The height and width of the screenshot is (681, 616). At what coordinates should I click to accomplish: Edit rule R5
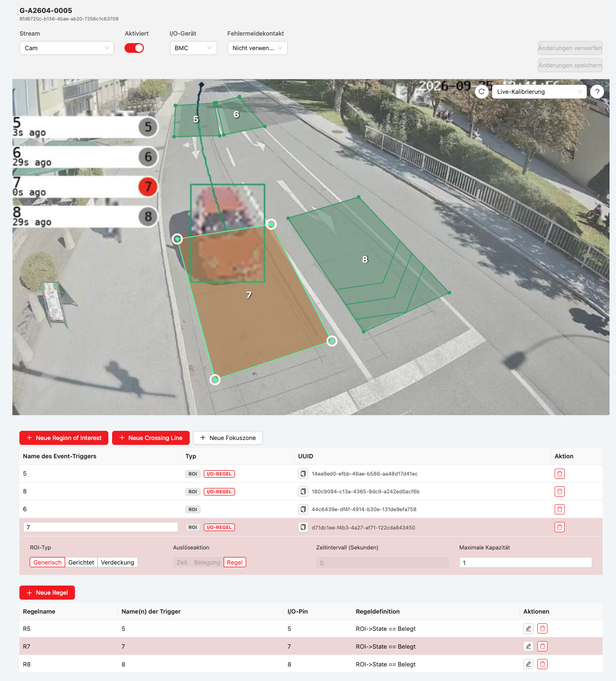click(x=528, y=629)
